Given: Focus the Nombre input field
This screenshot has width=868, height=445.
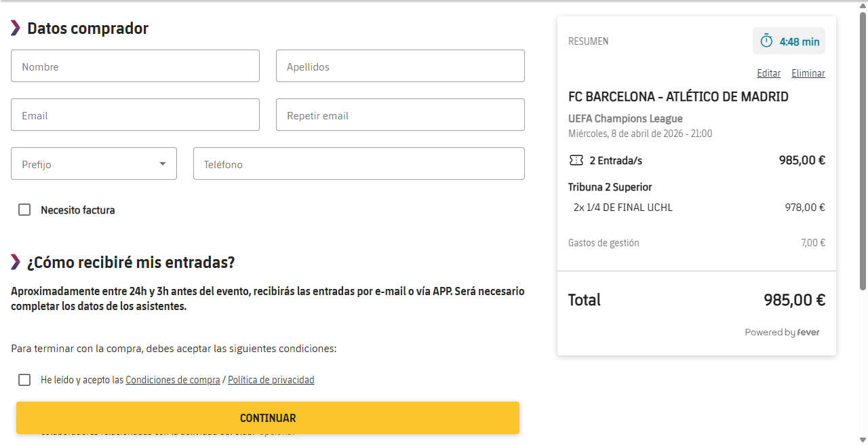Looking at the screenshot, I should coord(135,66).
